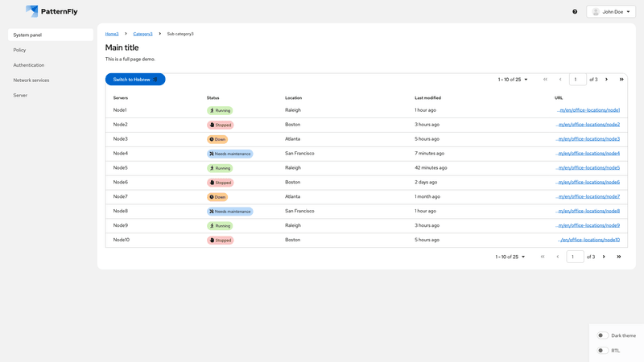
Task: Expand the top 1-10 of 25 items dropdown
Action: (513, 79)
